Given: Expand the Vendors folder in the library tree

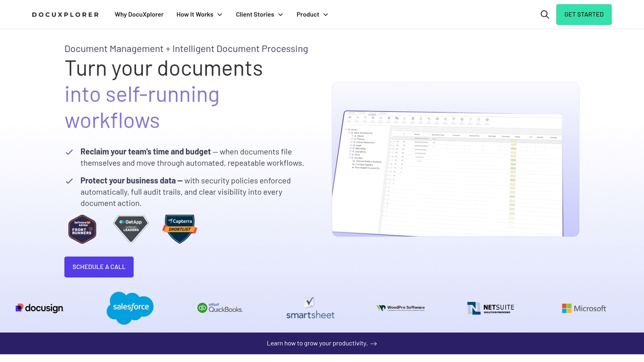Looking at the screenshot, I should pos(349,158).
